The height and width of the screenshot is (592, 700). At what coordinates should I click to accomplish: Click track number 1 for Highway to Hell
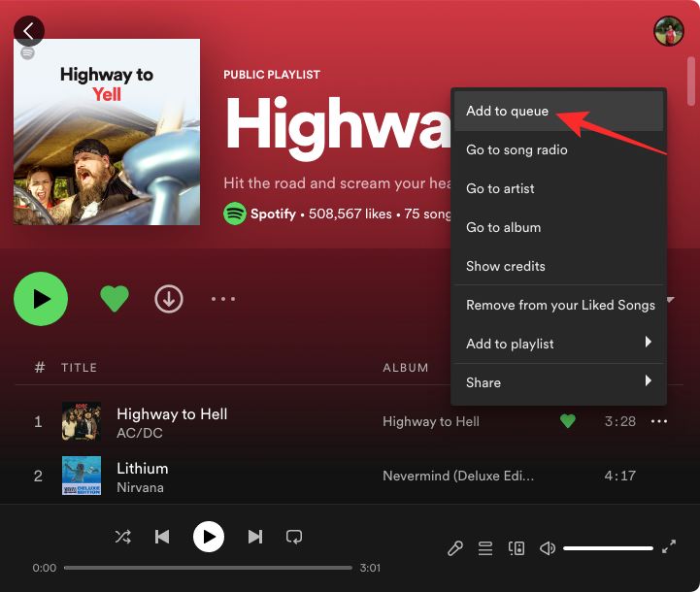(39, 421)
